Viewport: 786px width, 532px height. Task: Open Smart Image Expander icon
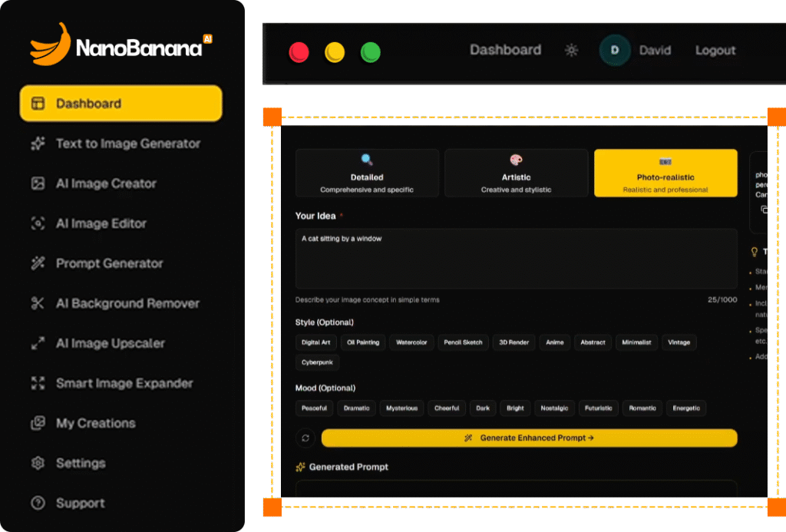(37, 383)
